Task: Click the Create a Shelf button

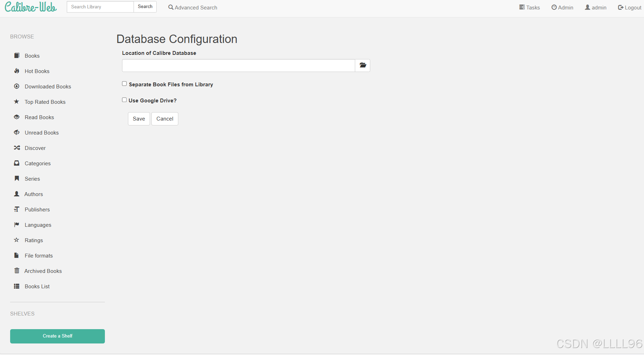Action: 57,336
